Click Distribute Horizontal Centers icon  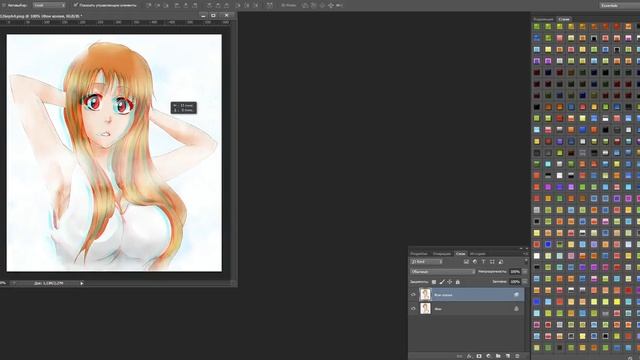point(247,5)
